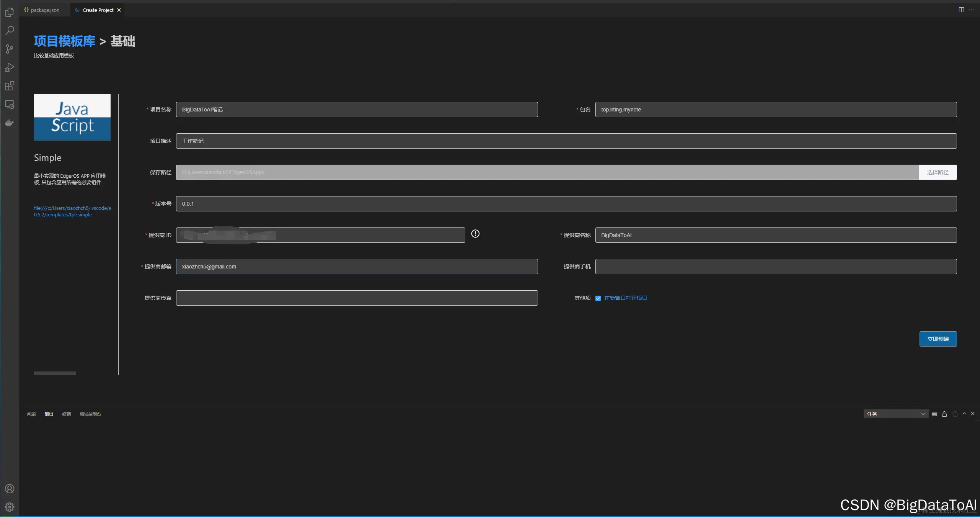Image resolution: width=980 pixels, height=517 pixels.
Task: Toggle the output scroll lock icon
Action: point(944,414)
